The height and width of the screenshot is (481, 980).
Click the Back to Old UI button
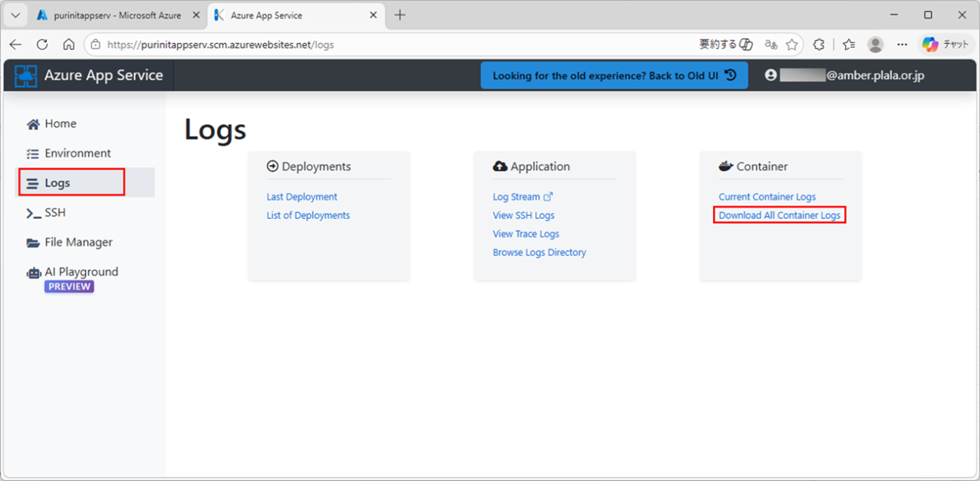(614, 75)
